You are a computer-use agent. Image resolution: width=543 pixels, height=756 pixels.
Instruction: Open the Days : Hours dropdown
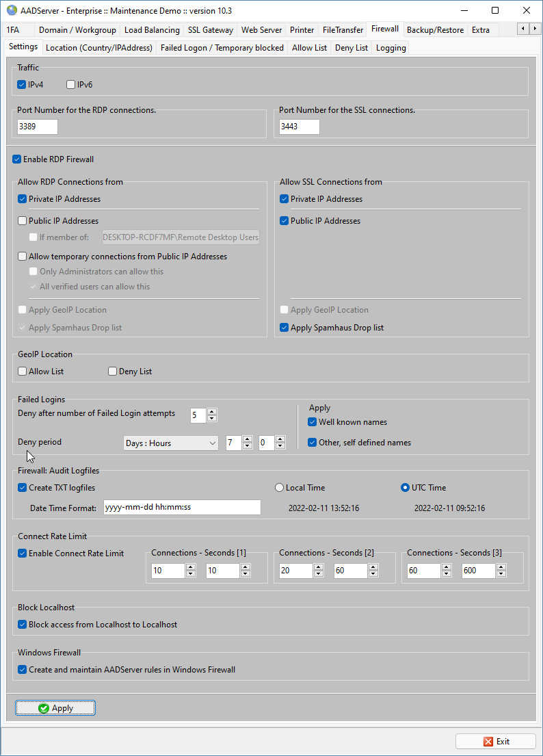[170, 443]
